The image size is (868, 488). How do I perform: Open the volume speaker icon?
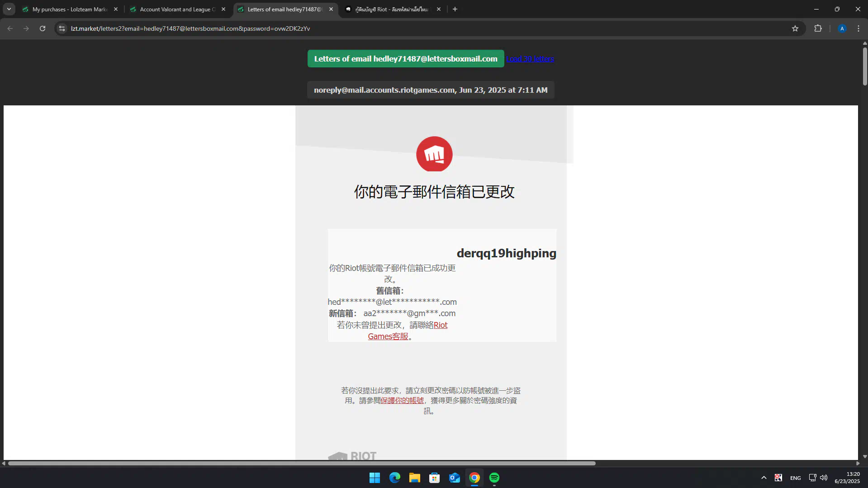[824, 478]
